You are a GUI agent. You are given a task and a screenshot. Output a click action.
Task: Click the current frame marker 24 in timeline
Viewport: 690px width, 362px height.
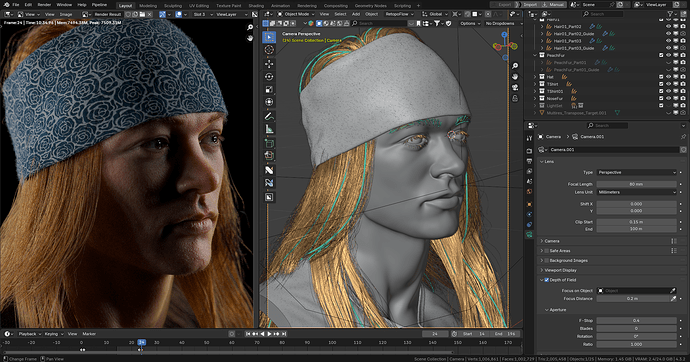pyautogui.click(x=141, y=342)
